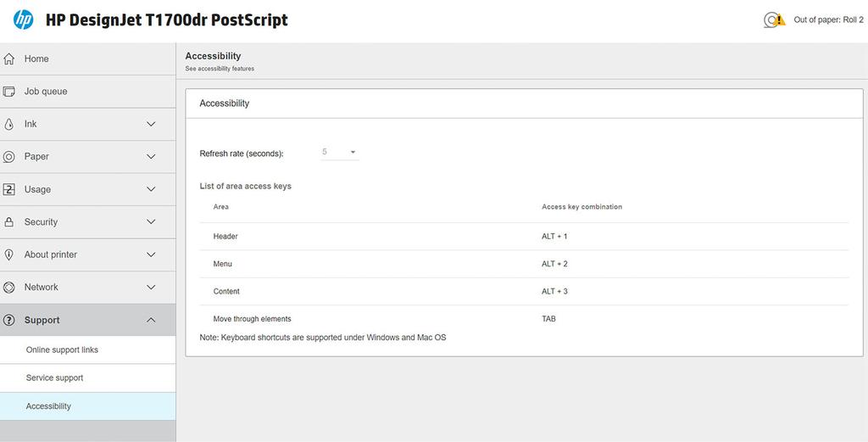
Task: Expand the Paper menu chevron
Action: pyautogui.click(x=151, y=157)
